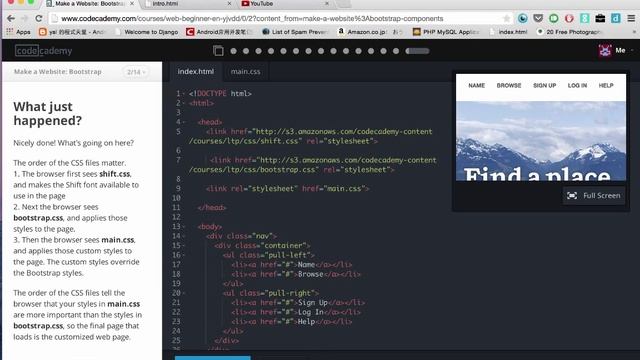Click the Full Screen preview icon
Screen dimensions: 640x360
coord(572,196)
